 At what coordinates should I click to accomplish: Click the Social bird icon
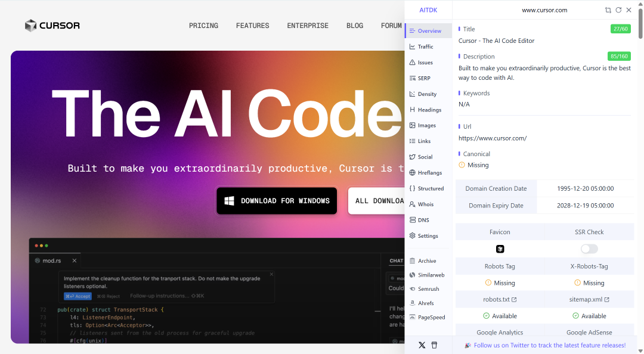413,157
